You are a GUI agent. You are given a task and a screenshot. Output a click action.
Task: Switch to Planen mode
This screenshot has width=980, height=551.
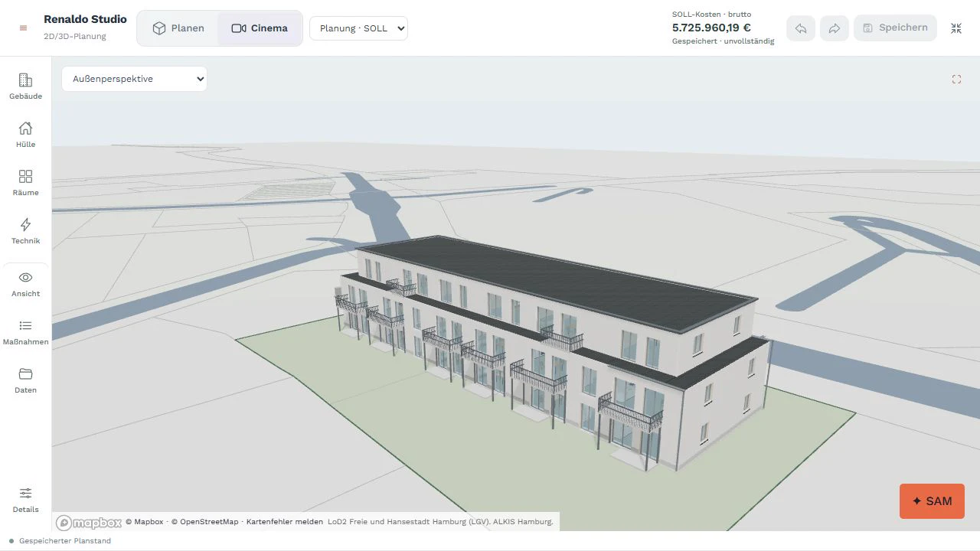point(178,28)
